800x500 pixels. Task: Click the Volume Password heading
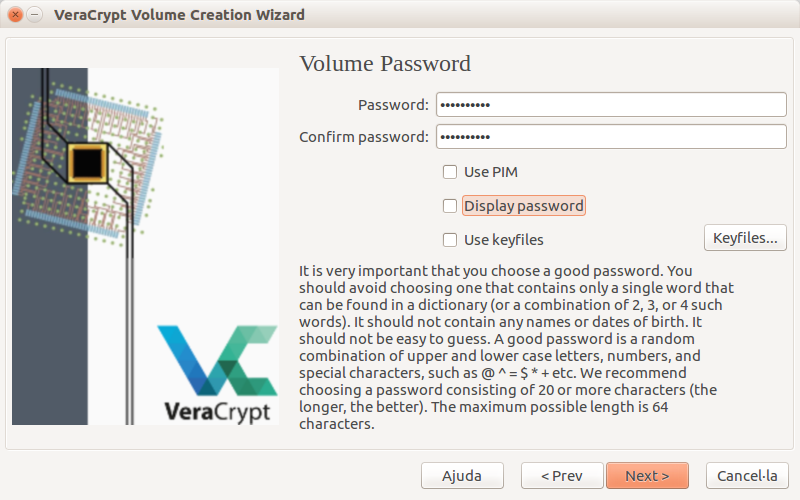tap(385, 64)
